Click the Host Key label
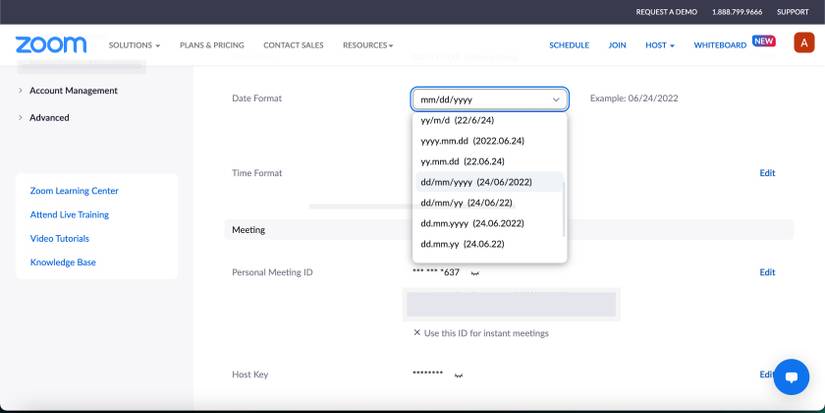This screenshot has width=825, height=413. click(x=250, y=375)
